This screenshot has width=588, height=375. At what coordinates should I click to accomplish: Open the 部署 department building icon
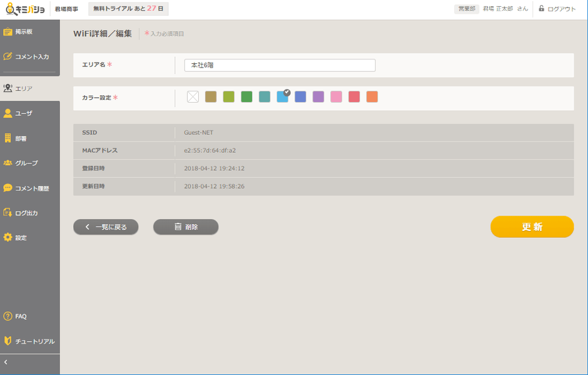tap(8, 138)
